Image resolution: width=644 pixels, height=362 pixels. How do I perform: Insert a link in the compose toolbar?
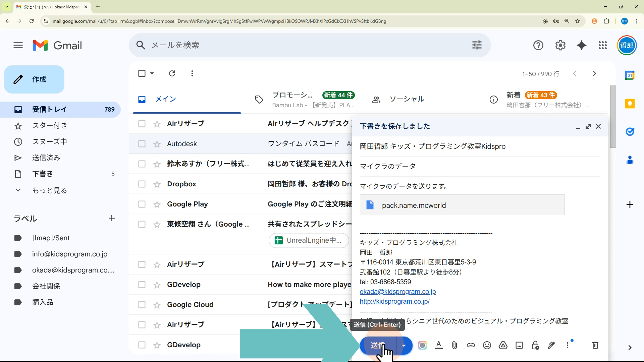coord(471,345)
